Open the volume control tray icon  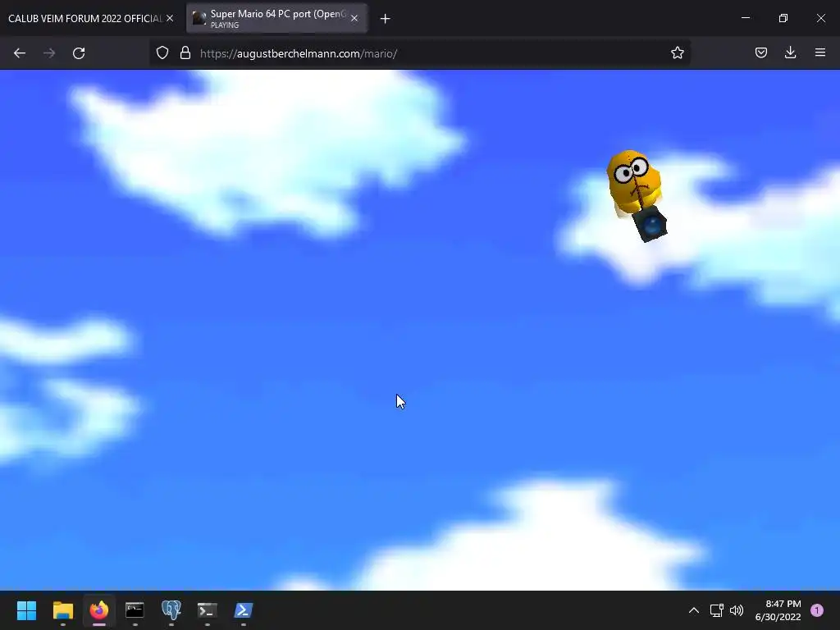[x=737, y=610]
